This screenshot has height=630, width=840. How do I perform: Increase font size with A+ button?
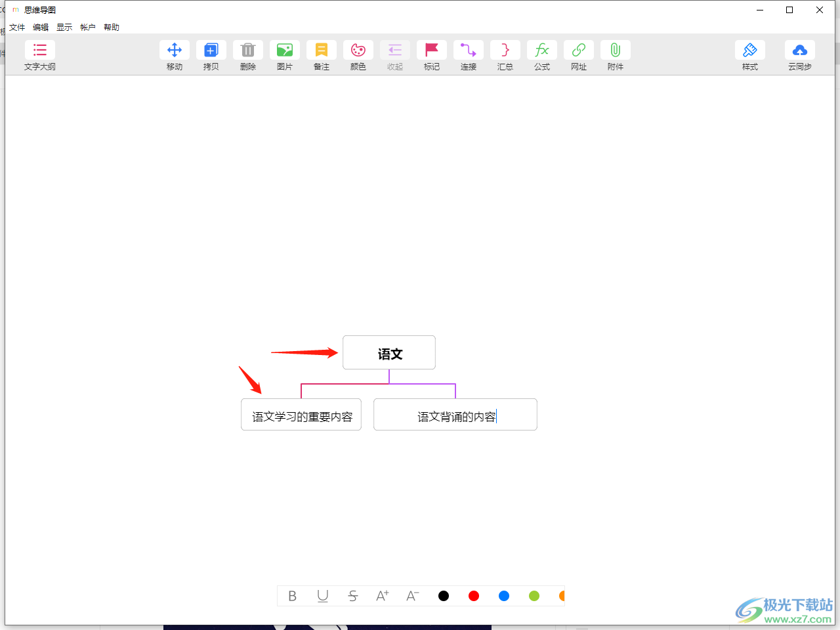383,596
